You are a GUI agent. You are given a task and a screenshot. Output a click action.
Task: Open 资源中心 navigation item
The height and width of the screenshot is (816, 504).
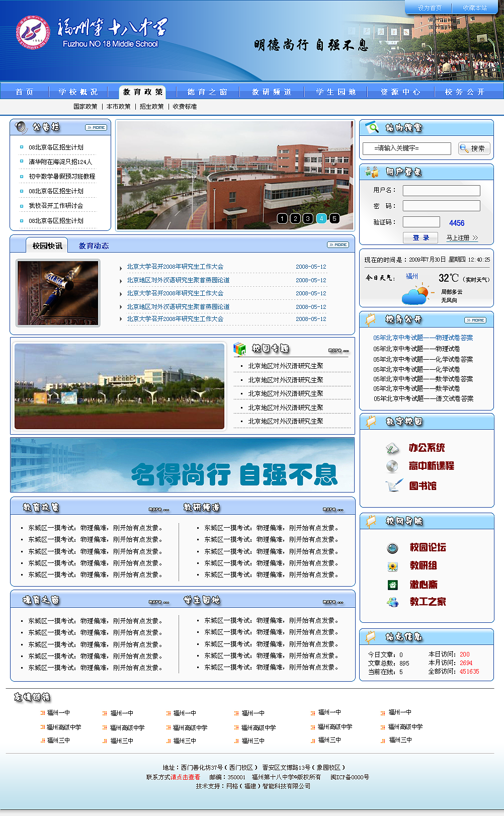pos(400,92)
